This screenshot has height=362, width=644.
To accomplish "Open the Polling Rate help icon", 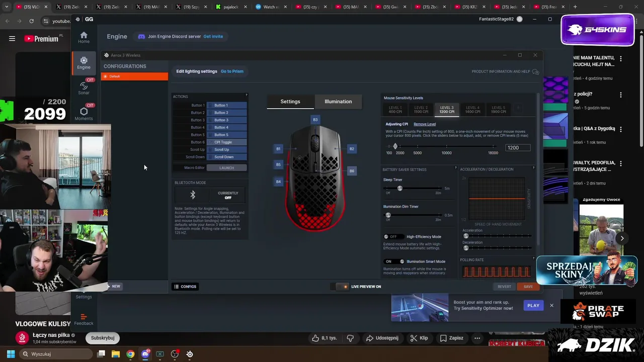I will coord(533,258).
